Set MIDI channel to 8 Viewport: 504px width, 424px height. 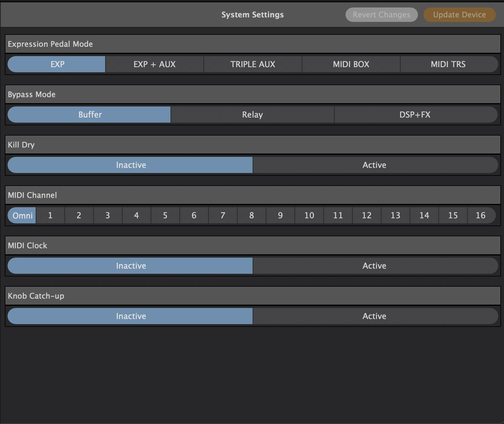251,215
